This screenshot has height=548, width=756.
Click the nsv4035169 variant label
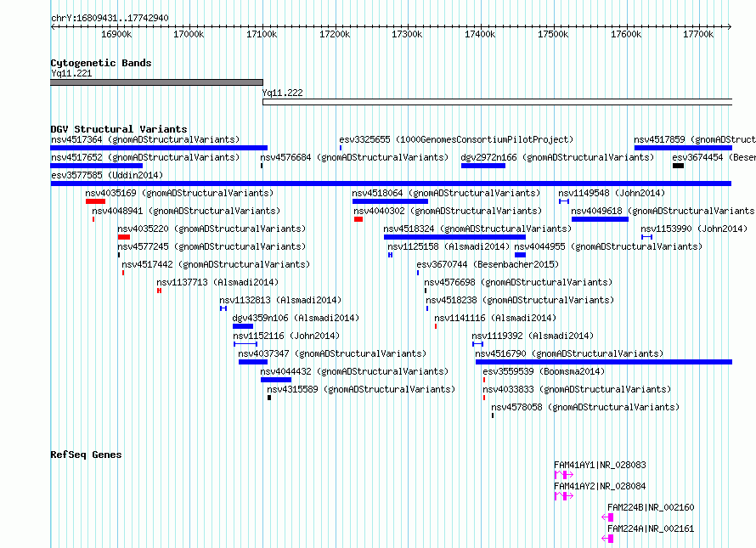tap(179, 193)
